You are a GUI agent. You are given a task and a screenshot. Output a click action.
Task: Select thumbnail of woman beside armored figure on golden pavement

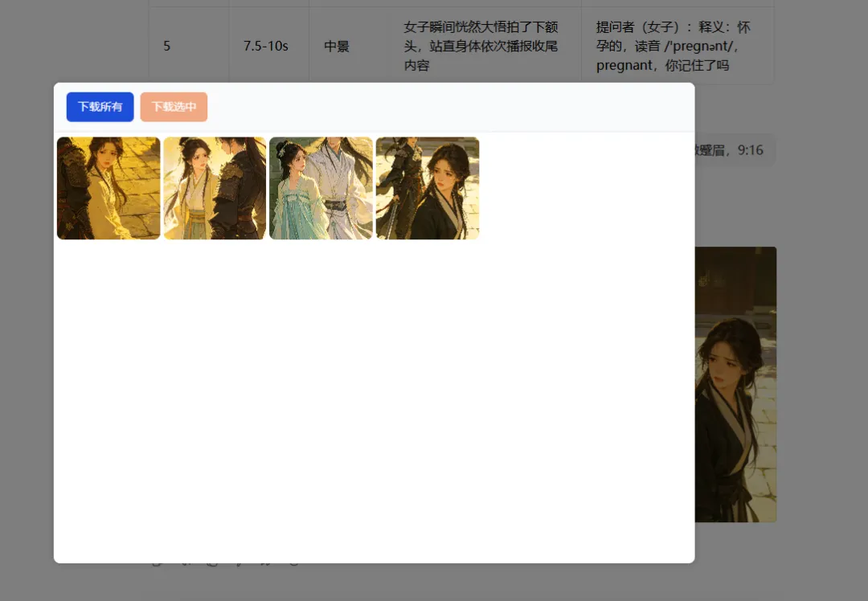point(108,188)
